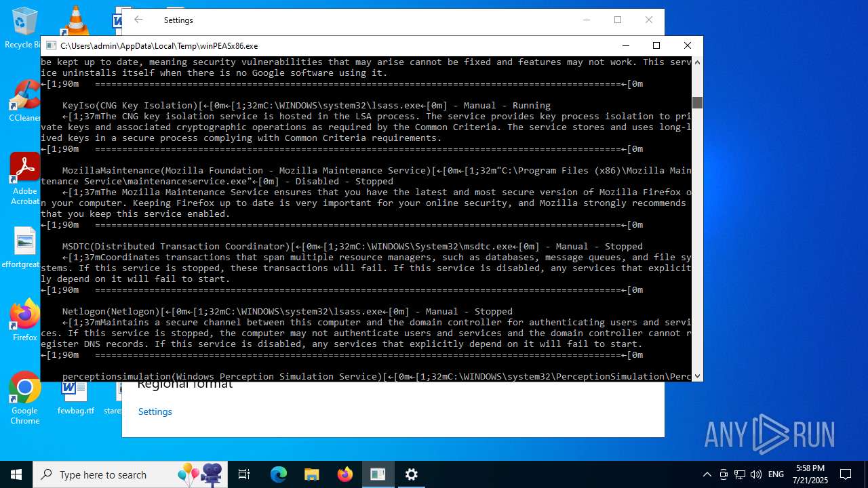This screenshot has height=488, width=868.
Task: Maximize the winPEASx86.exe console window
Action: click(656, 45)
